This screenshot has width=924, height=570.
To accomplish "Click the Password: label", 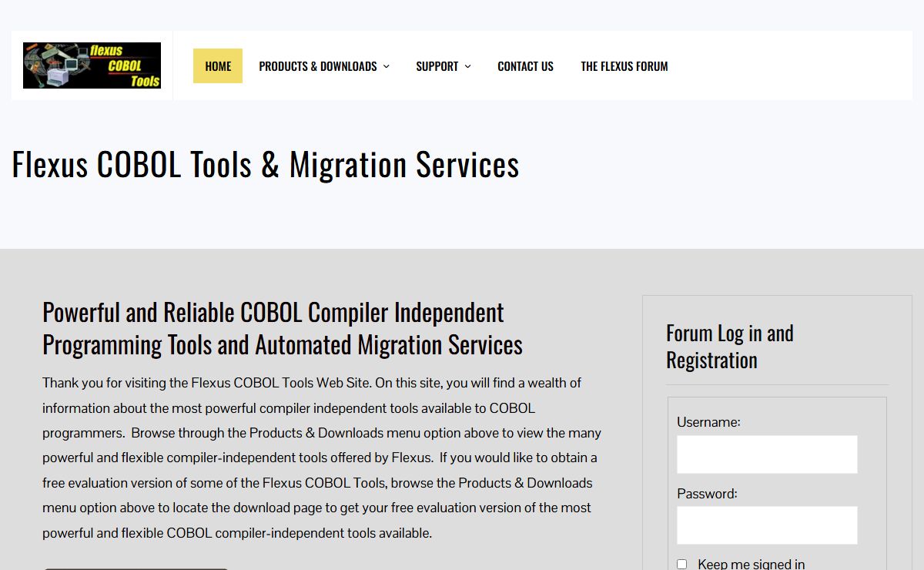I will click(707, 493).
